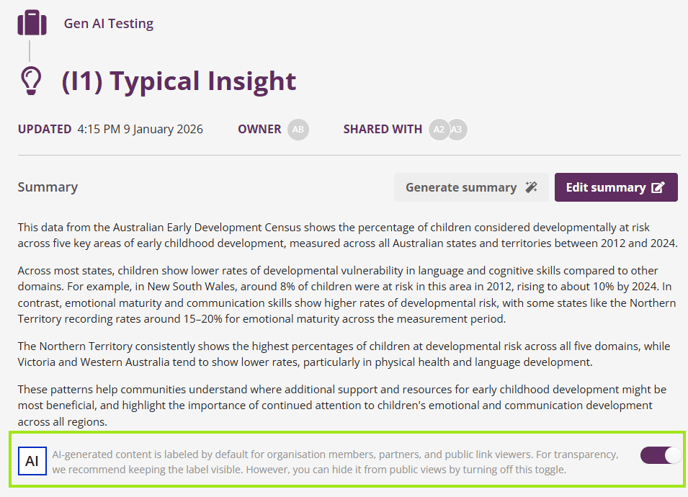Screen dimensions: 688x497
Task: Click the pencil icon on Edit summary
Action: (x=657, y=187)
